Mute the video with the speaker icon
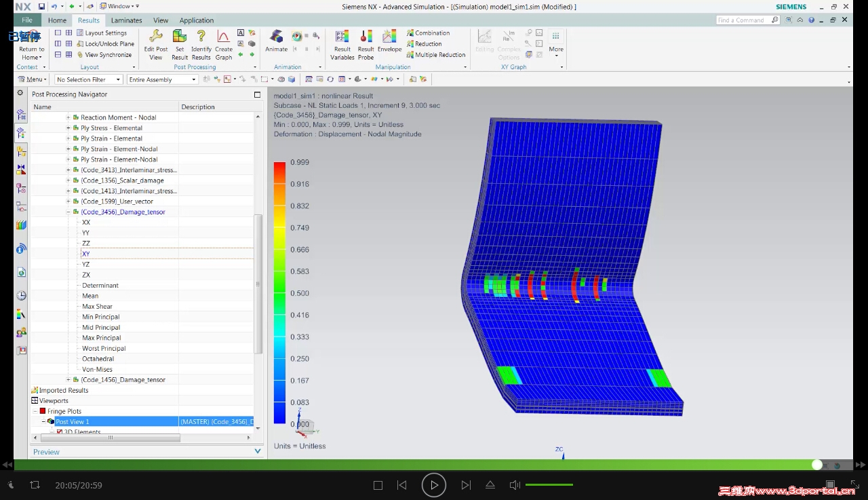 coord(515,485)
